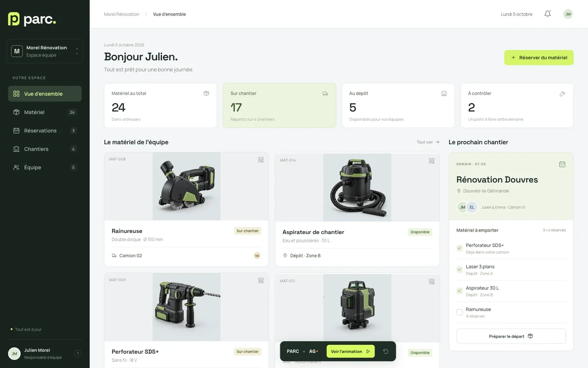Image resolution: width=588 pixels, height=368 pixels.
Task: Click the EL avatar in the Douvres card
Action: tap(472, 207)
